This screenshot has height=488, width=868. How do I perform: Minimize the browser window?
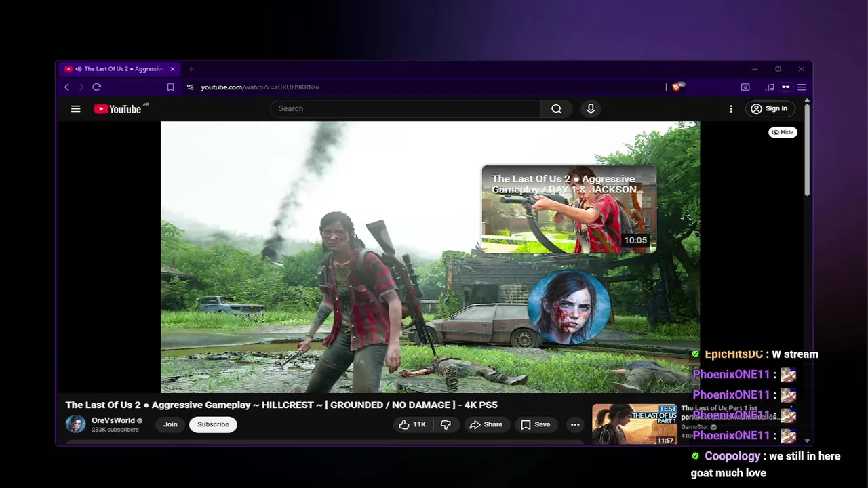click(x=755, y=69)
